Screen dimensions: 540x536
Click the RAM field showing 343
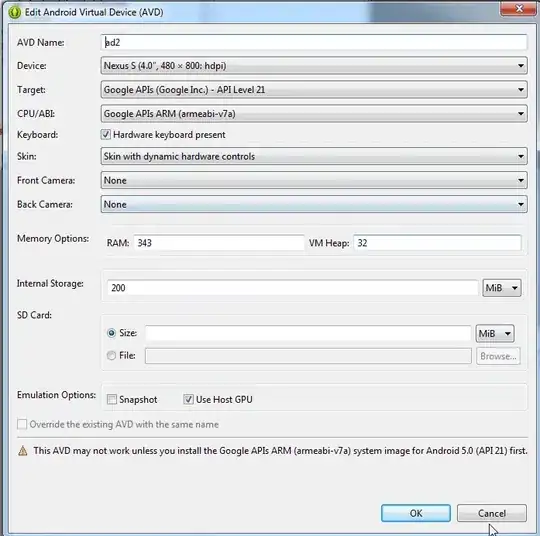pos(219,243)
